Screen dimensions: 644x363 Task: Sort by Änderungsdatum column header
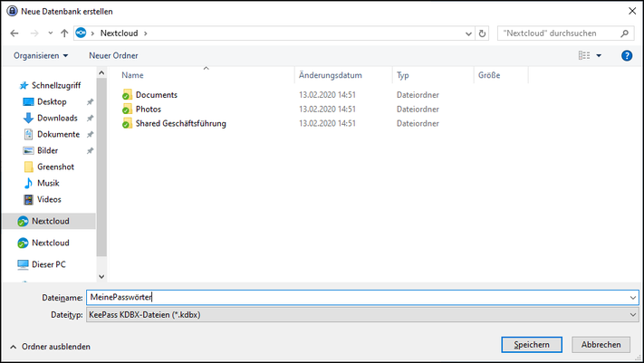coord(331,75)
